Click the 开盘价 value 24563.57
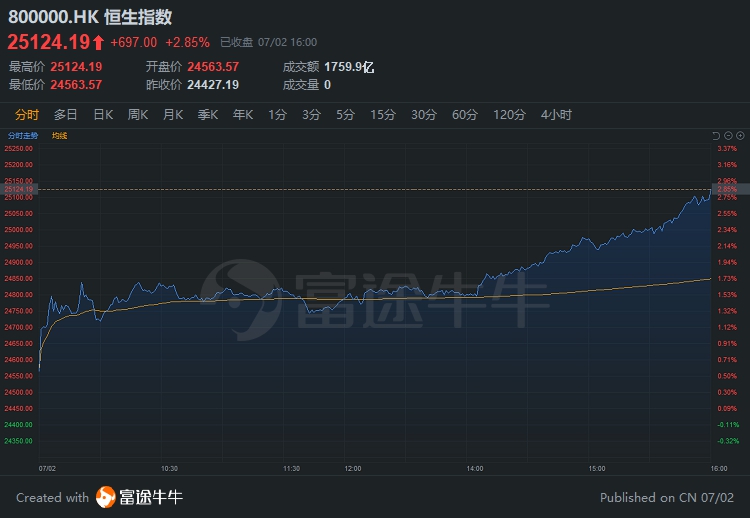Image resolution: width=750 pixels, height=518 pixels. 213,67
